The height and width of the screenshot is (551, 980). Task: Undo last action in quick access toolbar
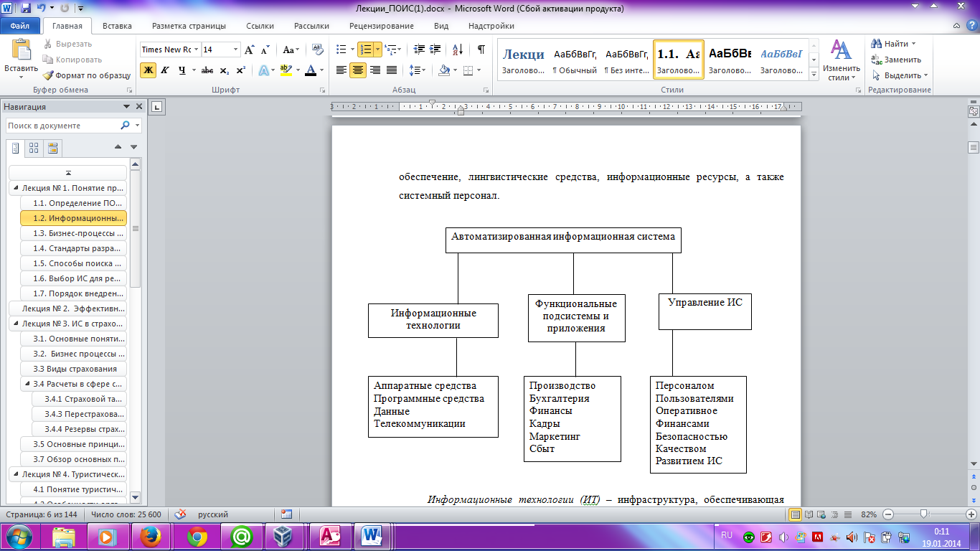[42, 9]
